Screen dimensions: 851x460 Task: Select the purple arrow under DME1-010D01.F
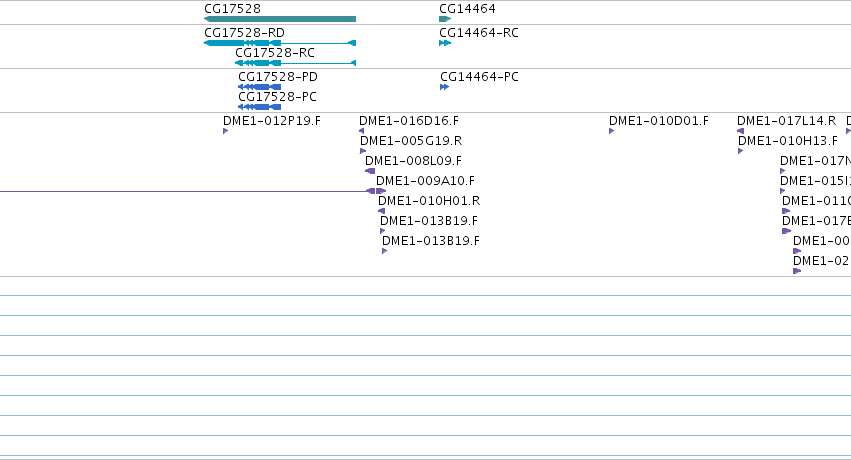pos(612,131)
